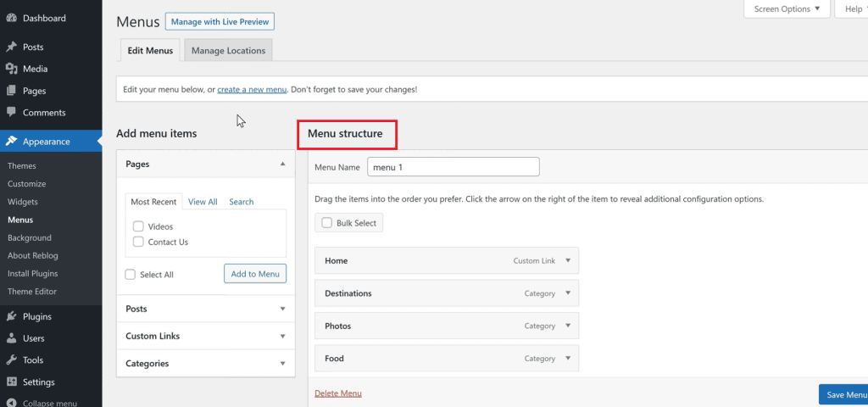Click the Media library icon
The width and height of the screenshot is (868, 407).
(11, 69)
